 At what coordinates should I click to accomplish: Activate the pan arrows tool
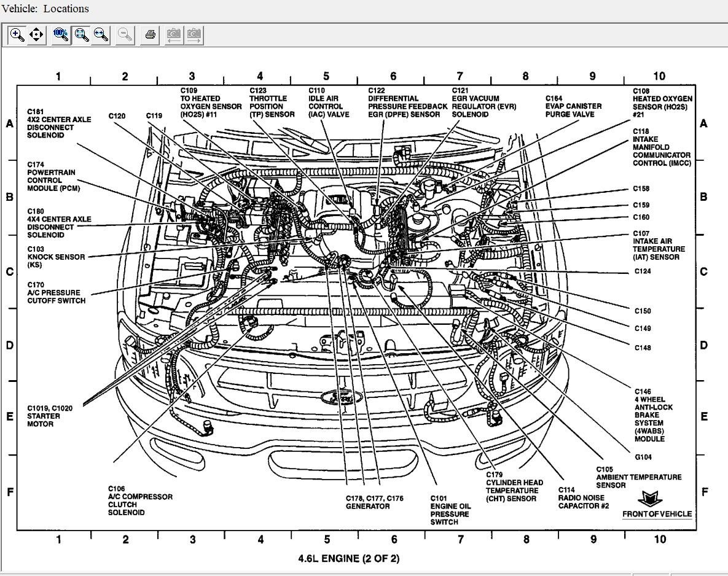pos(36,35)
